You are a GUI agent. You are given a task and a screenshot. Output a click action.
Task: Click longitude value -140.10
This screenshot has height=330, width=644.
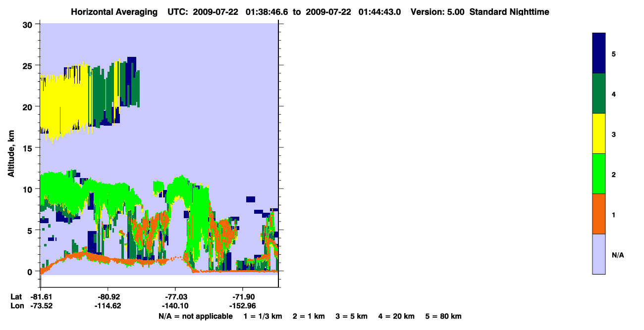(x=175, y=305)
